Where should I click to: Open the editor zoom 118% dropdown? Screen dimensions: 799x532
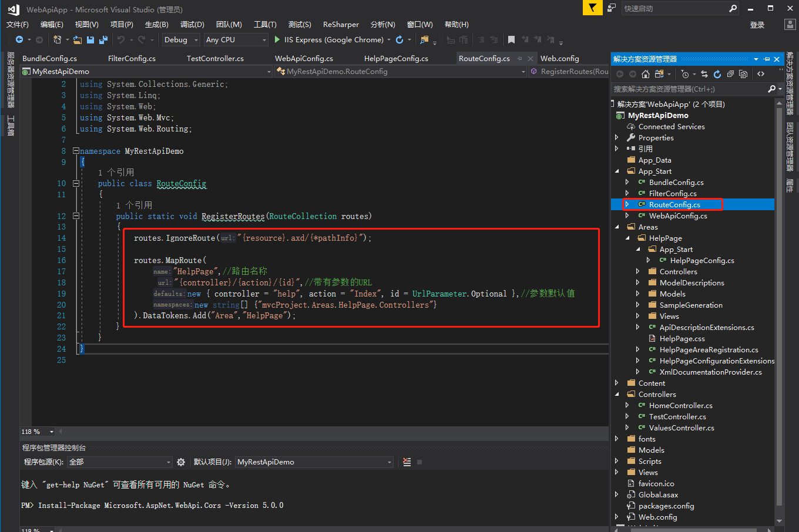[x=52, y=432]
